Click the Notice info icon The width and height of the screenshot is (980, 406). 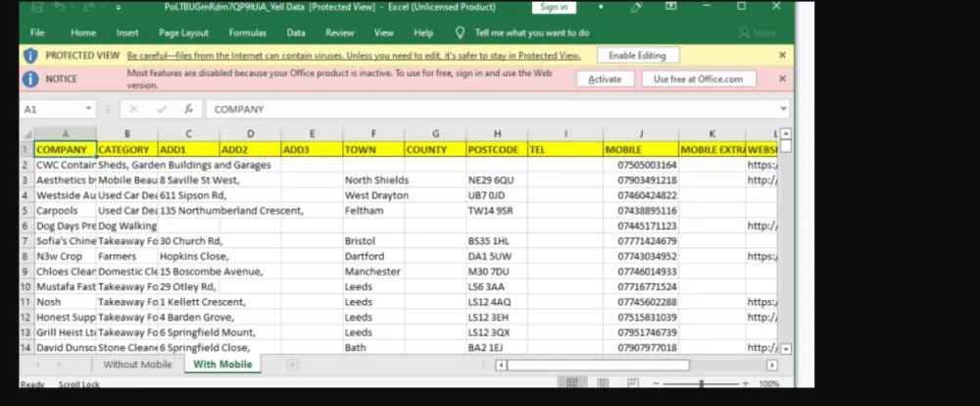click(30, 79)
